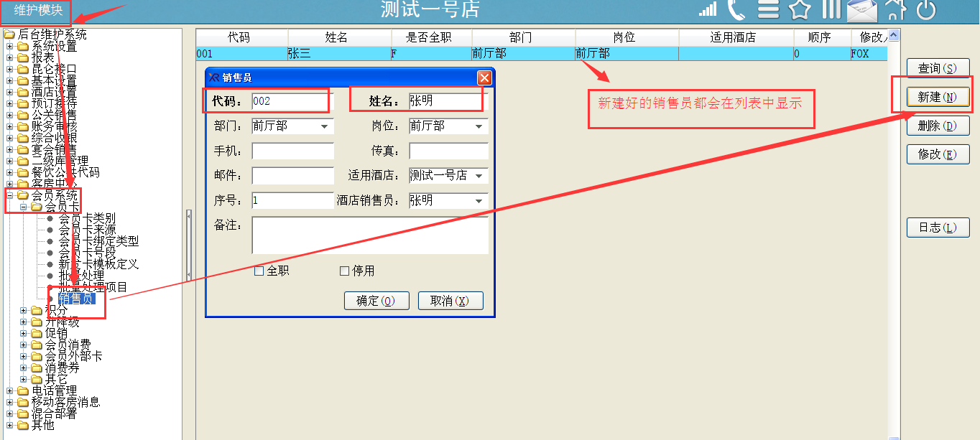Viewport: 980px width, 440px height.
Task: Click the 手机 input field
Action: coord(292,151)
